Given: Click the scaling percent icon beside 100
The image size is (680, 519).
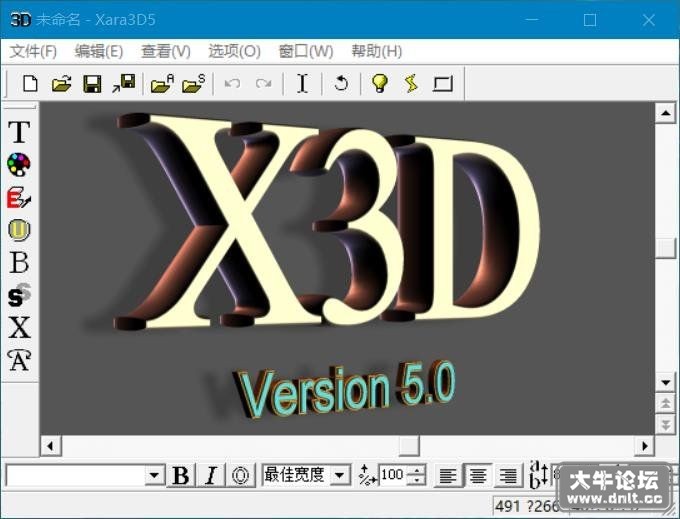Looking at the screenshot, I should tap(367, 475).
